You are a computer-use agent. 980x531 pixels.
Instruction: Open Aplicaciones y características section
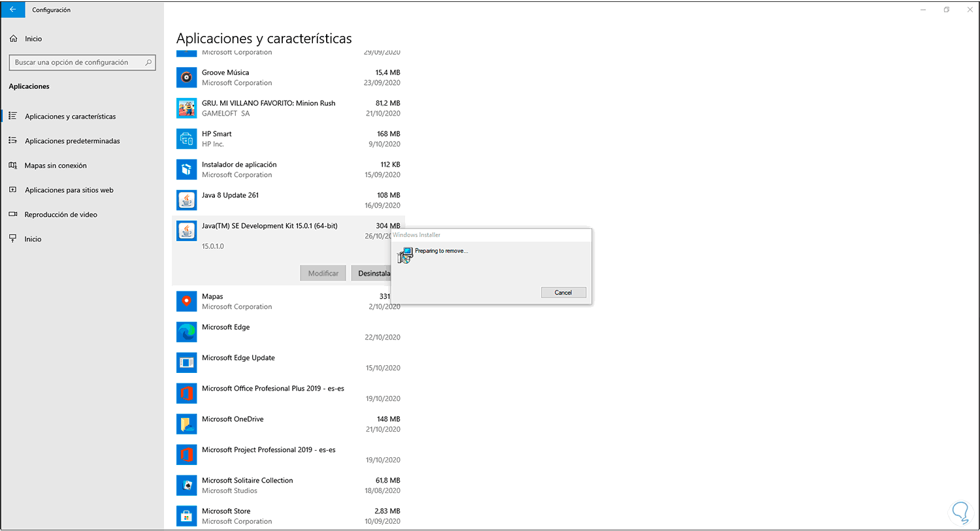click(71, 116)
